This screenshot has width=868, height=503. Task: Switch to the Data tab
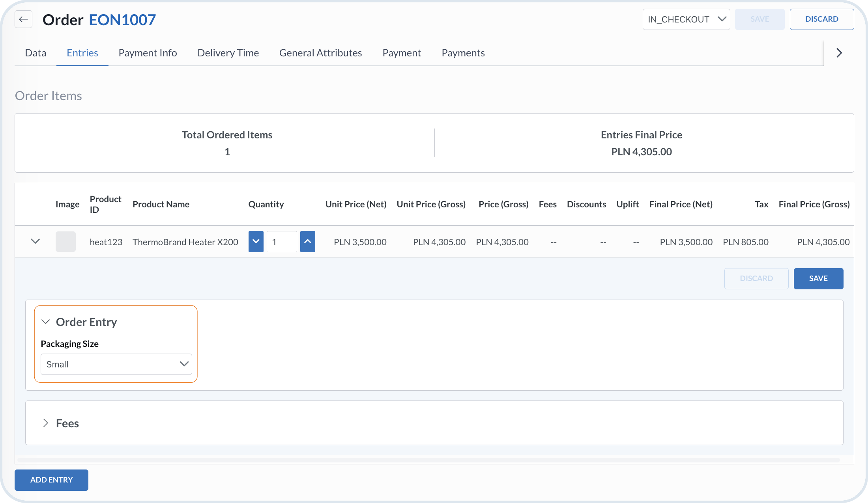36,53
